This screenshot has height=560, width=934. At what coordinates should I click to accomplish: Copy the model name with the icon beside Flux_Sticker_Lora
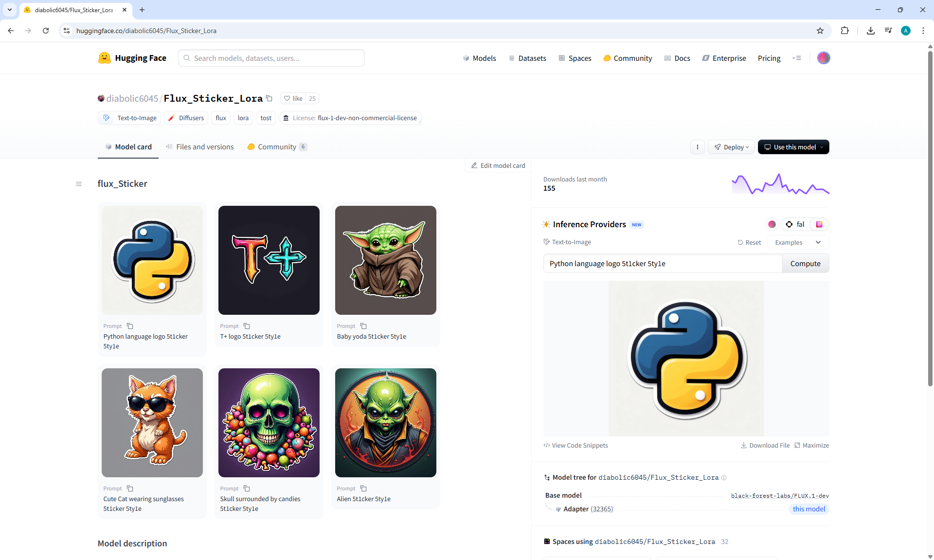[269, 98]
